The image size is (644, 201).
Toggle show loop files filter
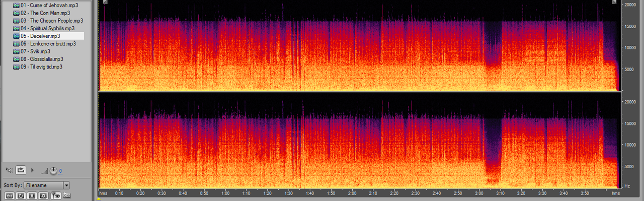[x=21, y=195]
